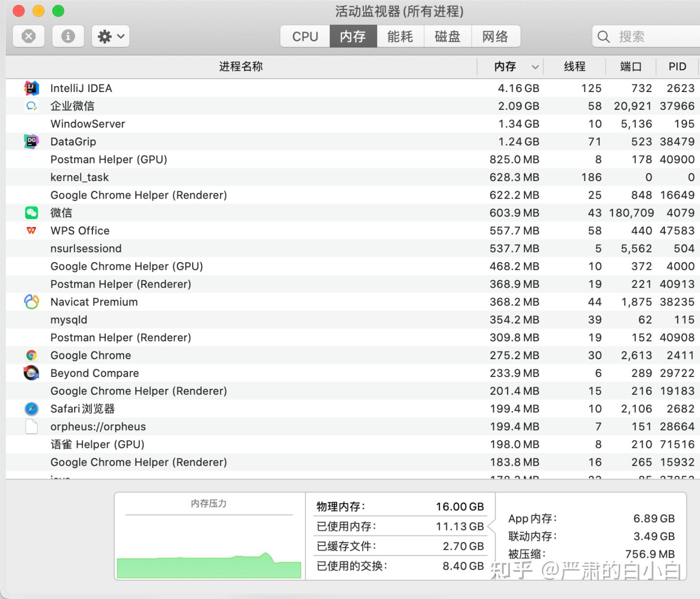Click the magnifier icon in search box
The height and width of the screenshot is (599, 700).
[604, 36]
